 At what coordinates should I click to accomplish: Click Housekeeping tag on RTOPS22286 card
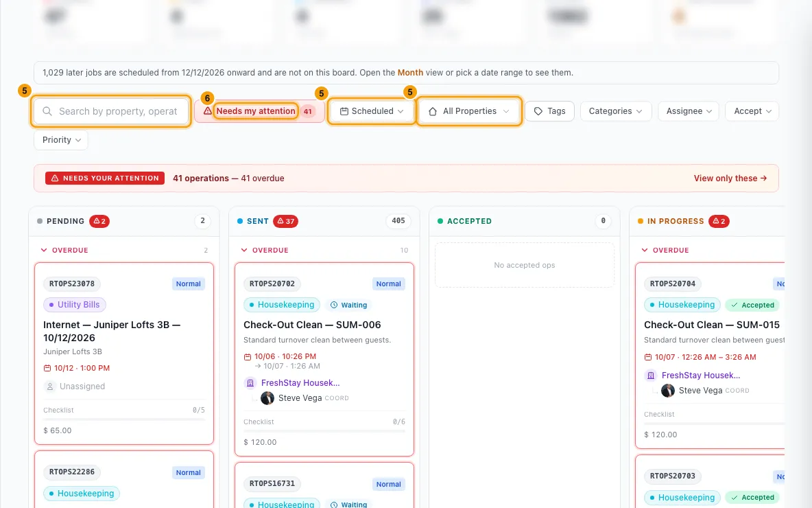82,494
